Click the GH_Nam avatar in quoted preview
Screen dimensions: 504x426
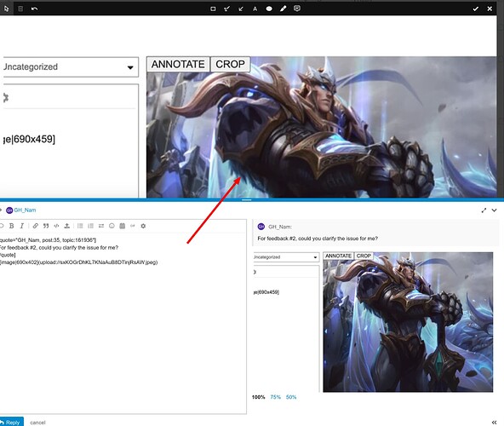(261, 227)
